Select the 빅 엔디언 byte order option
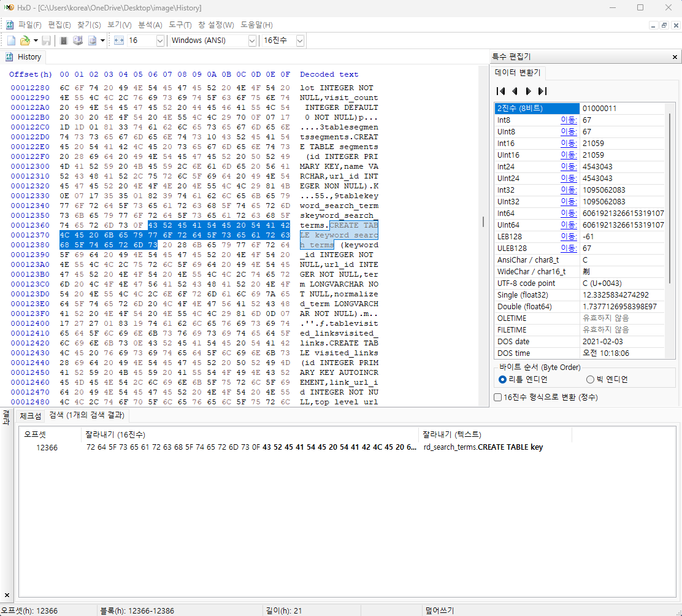This screenshot has height=616, width=682. tap(590, 379)
